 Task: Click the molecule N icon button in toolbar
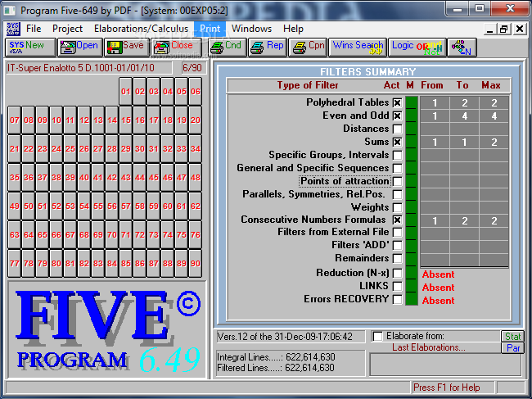pos(462,47)
